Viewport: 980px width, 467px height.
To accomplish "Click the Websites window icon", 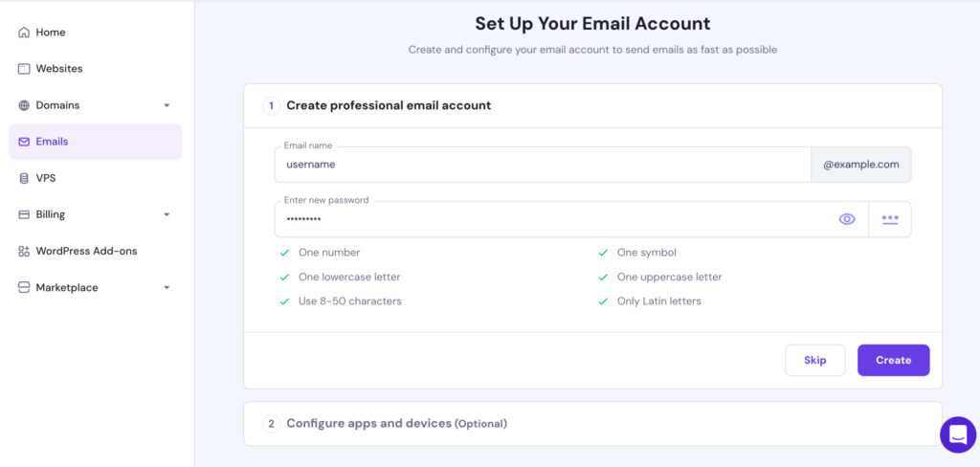I will click(x=24, y=69).
